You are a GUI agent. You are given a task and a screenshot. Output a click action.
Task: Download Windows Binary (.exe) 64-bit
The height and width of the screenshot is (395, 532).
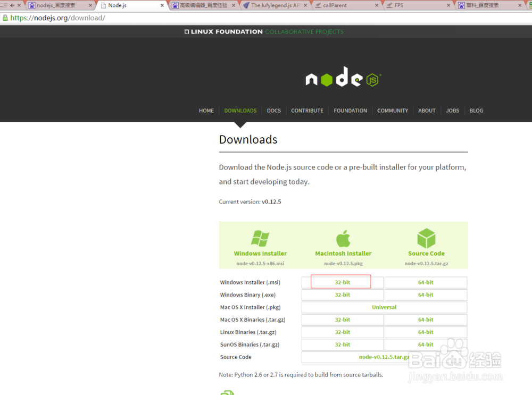[426, 295]
